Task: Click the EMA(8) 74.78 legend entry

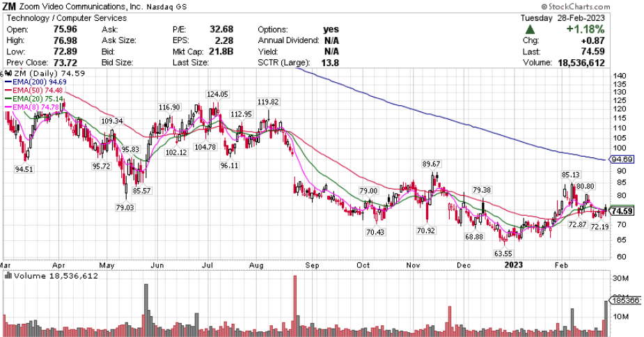Action: pos(32,107)
